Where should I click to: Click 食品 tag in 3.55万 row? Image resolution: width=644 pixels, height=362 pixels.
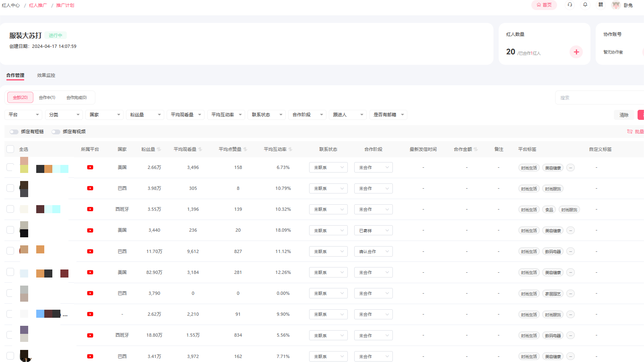point(549,210)
